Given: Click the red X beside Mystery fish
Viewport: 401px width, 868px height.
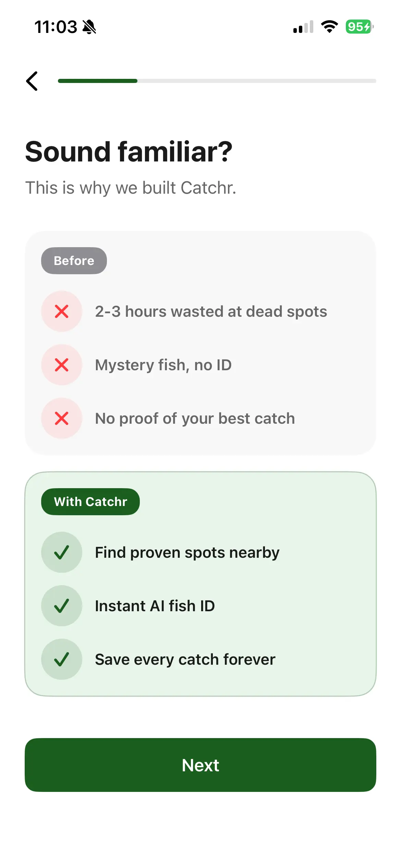Looking at the screenshot, I should coord(62,365).
